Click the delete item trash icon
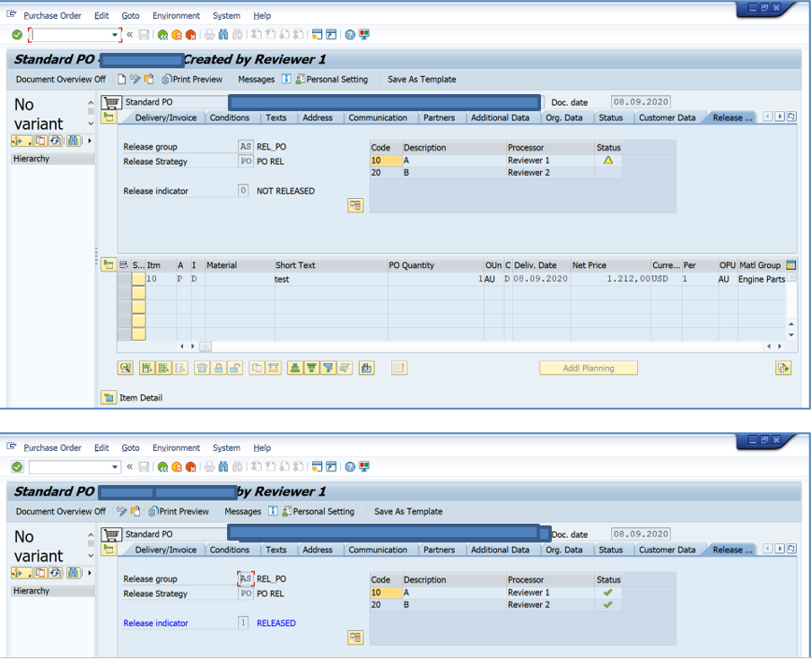The image size is (812, 659). point(202,369)
